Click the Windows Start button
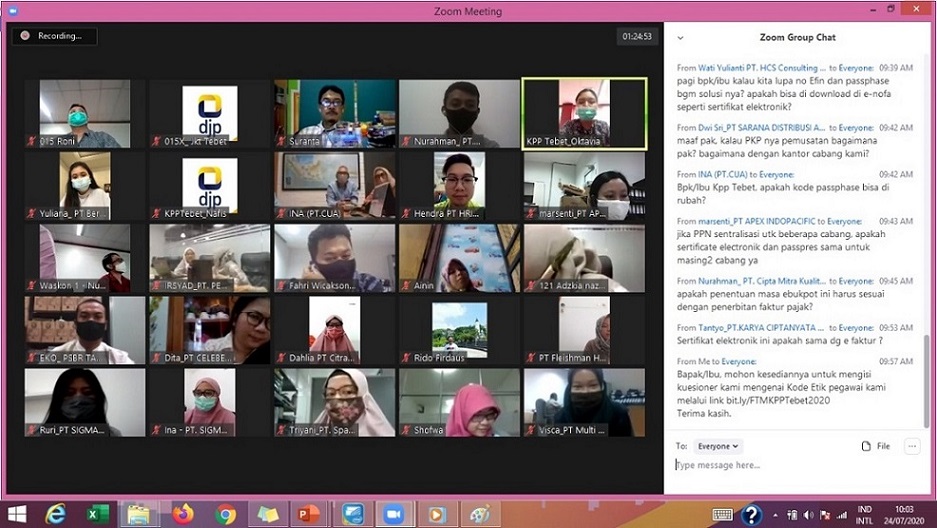The height and width of the screenshot is (528, 937). (14, 514)
